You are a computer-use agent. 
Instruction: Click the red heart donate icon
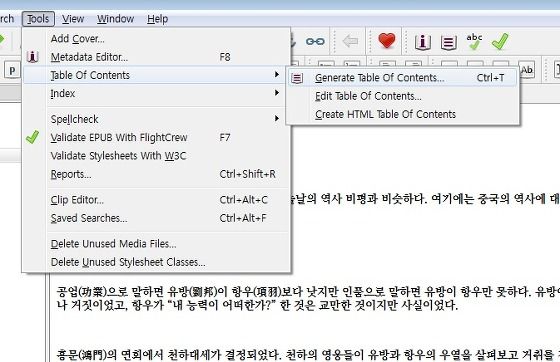pos(387,41)
